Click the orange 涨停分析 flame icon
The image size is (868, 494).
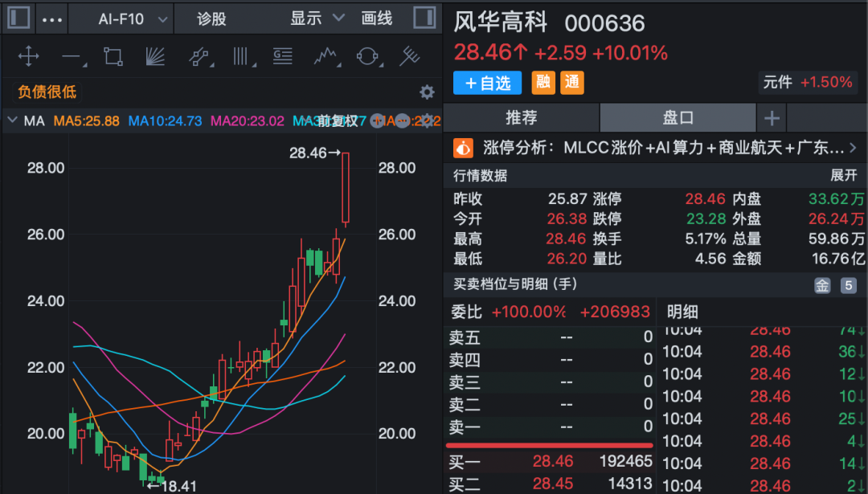463,148
